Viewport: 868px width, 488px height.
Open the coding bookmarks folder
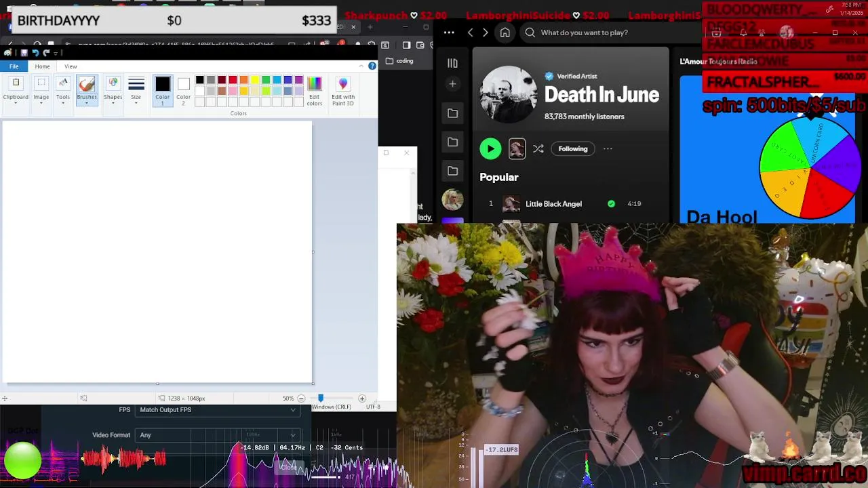tap(399, 61)
